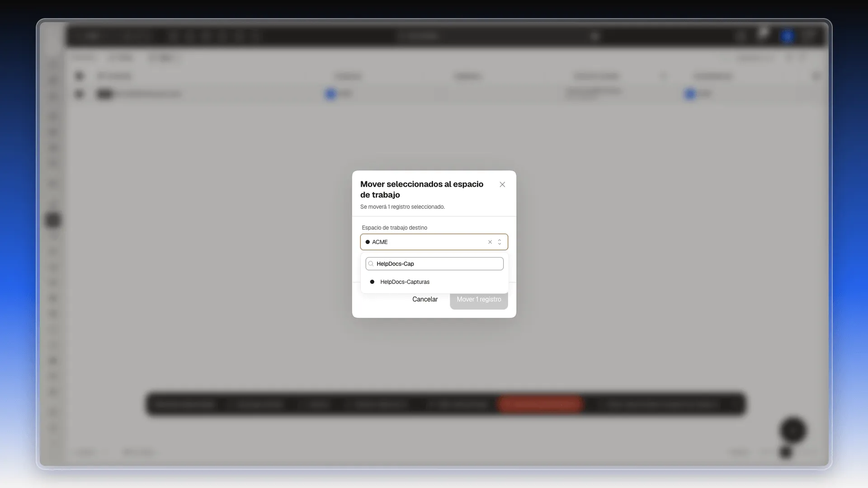The height and width of the screenshot is (488, 868).
Task: Click the search magnifier icon in the dropdown
Action: 371,264
